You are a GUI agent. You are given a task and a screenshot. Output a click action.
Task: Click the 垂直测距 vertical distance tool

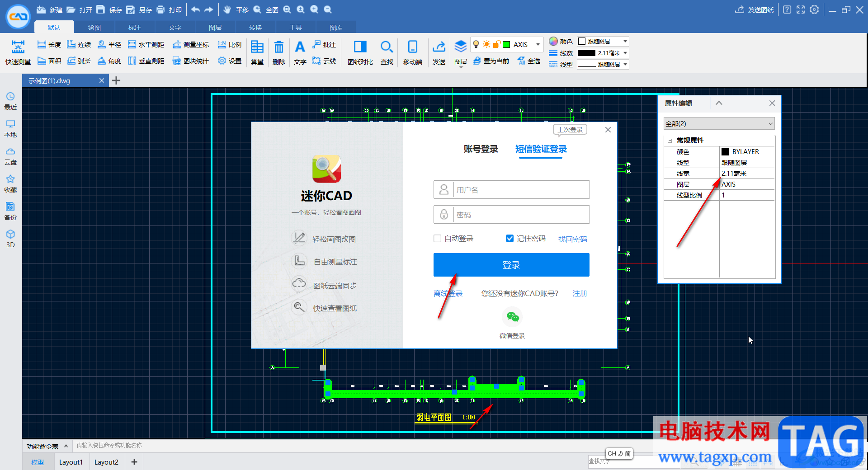tap(146, 61)
